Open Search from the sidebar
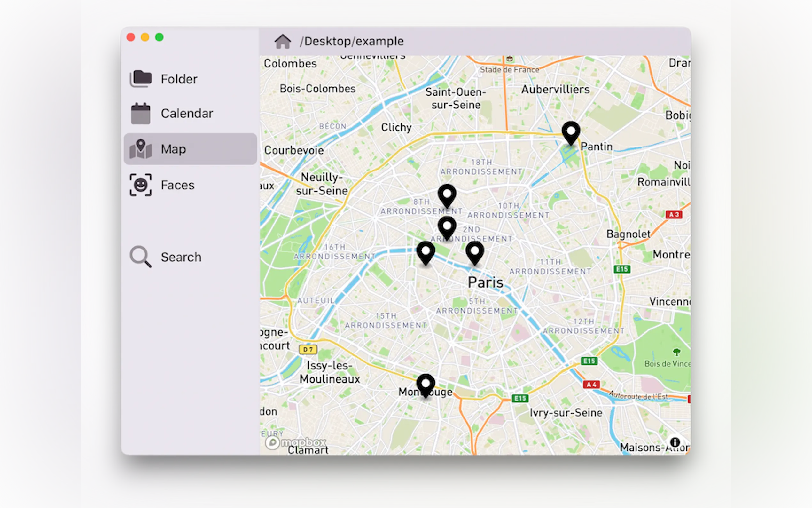The width and height of the screenshot is (812, 508). coord(190,257)
